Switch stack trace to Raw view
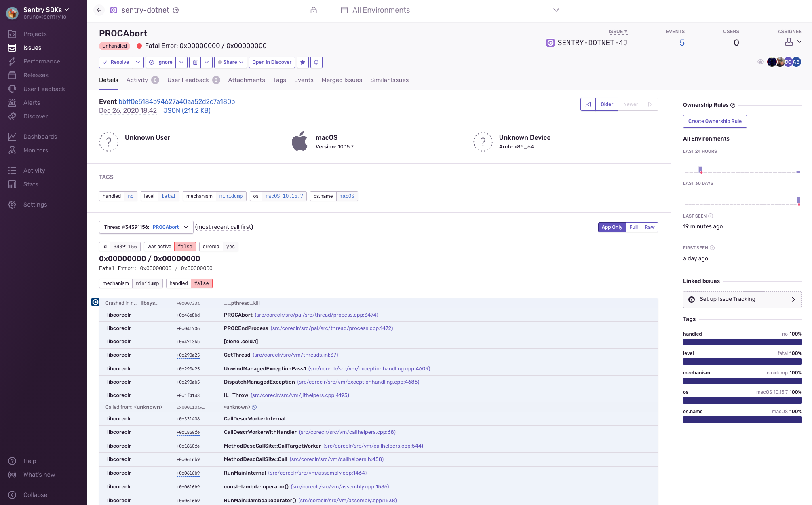The image size is (812, 505). pos(650,227)
